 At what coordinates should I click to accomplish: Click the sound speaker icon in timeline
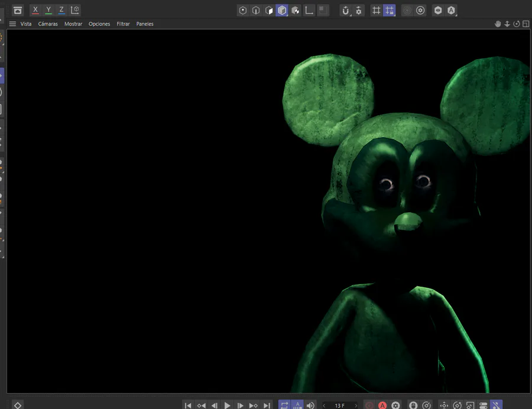310,405
